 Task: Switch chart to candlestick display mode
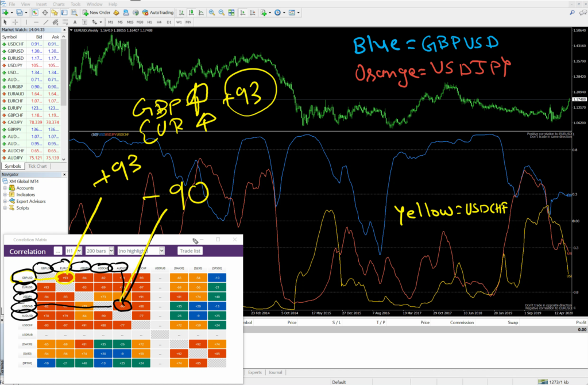tap(191, 12)
